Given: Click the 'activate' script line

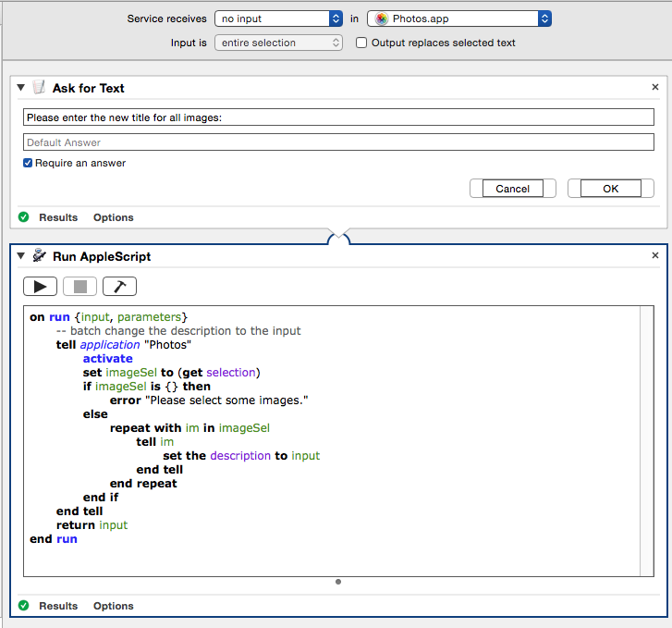Looking at the screenshot, I should pyautogui.click(x=107, y=359).
